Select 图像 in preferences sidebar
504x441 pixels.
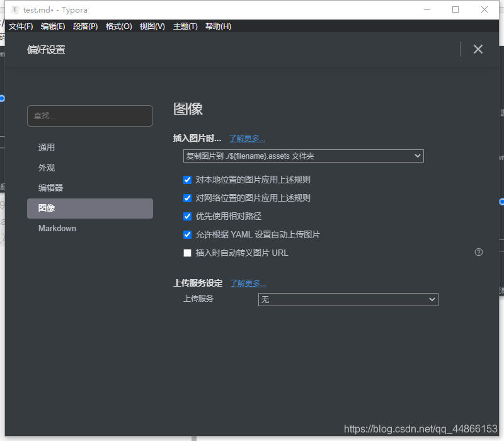point(90,209)
